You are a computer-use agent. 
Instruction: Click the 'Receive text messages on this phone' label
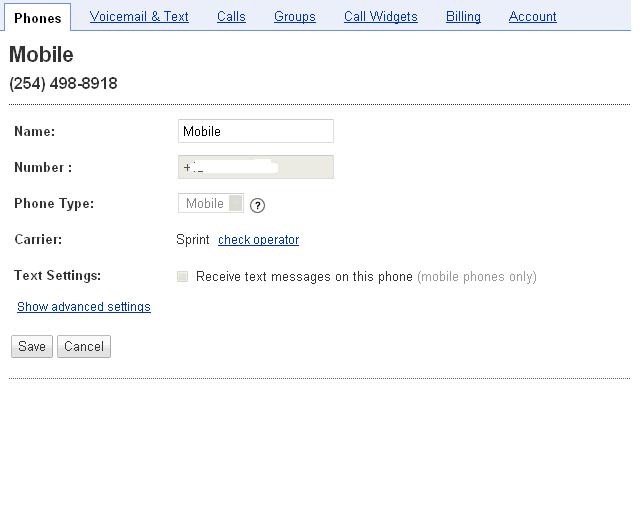(304, 277)
